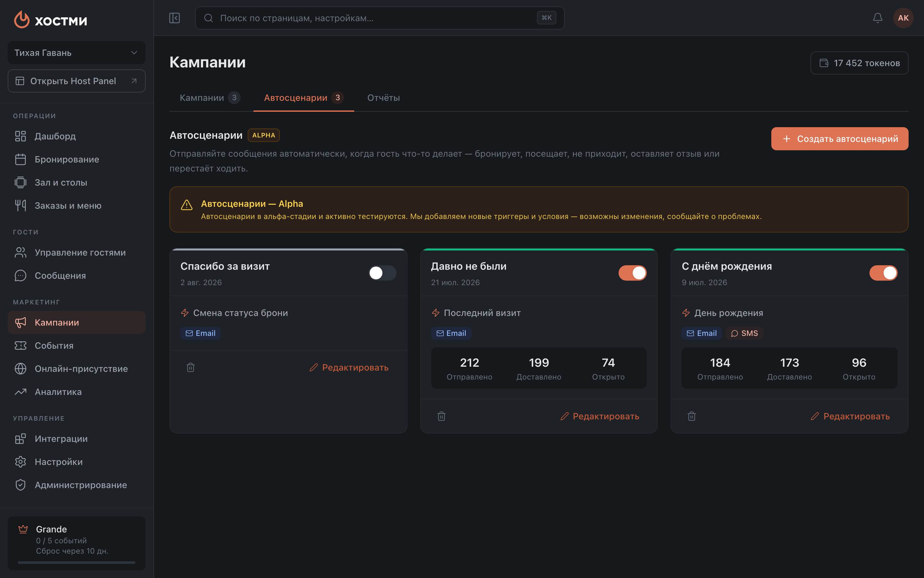Select the Автосценарии tab

pos(304,98)
